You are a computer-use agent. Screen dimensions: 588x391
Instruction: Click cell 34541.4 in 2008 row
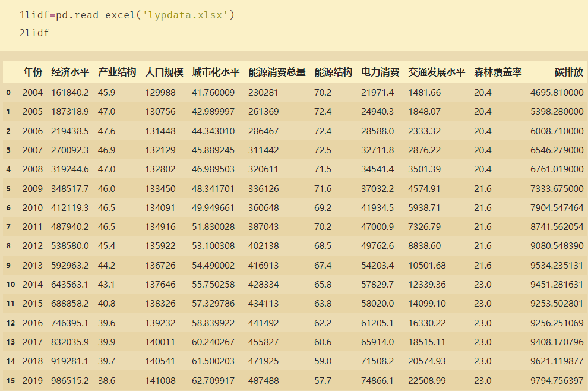click(378, 169)
